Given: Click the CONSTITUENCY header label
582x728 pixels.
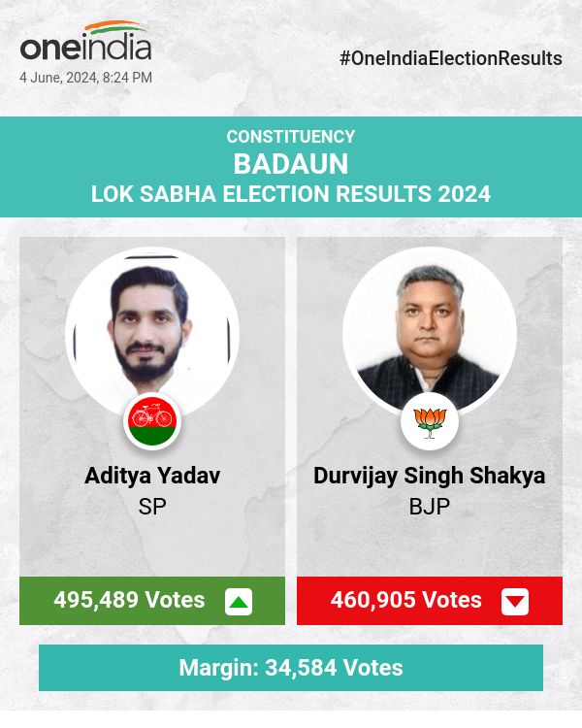Looking at the screenshot, I should [291, 137].
